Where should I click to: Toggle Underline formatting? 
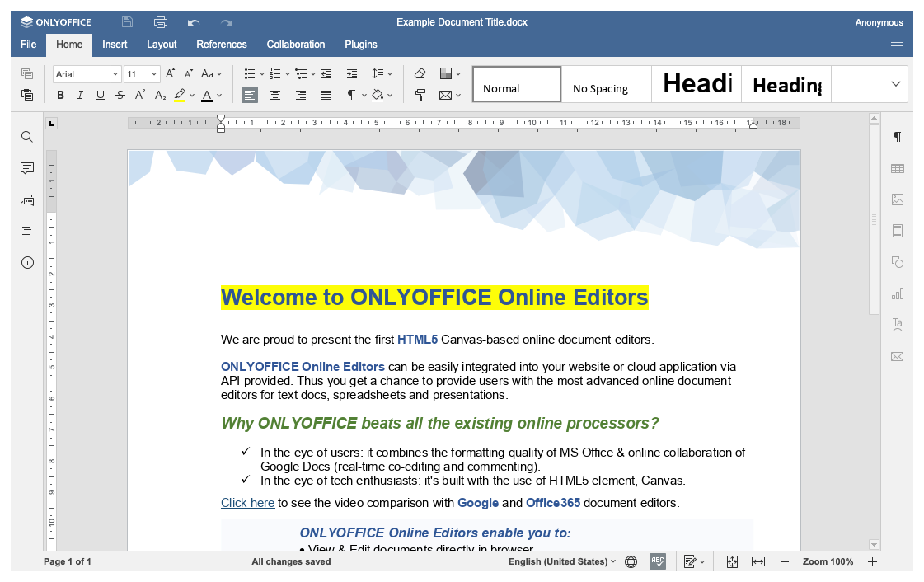coord(101,95)
